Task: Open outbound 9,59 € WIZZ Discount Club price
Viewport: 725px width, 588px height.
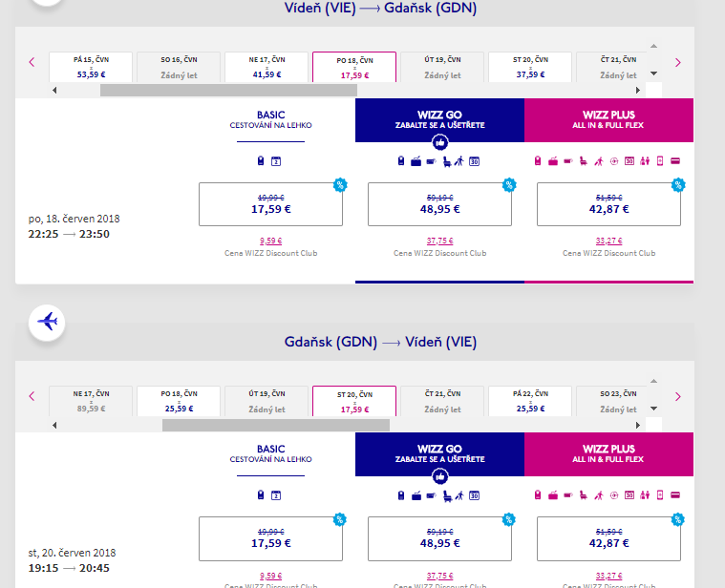Action: pos(270,241)
